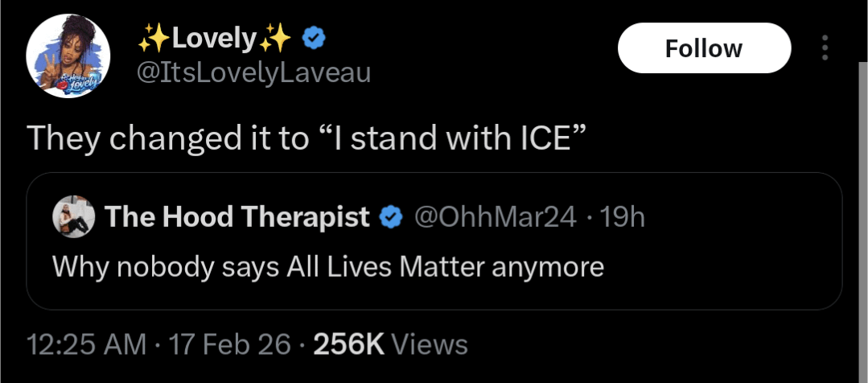
Task: Click the verified badge beside Lovely
Action: pyautogui.click(x=313, y=38)
